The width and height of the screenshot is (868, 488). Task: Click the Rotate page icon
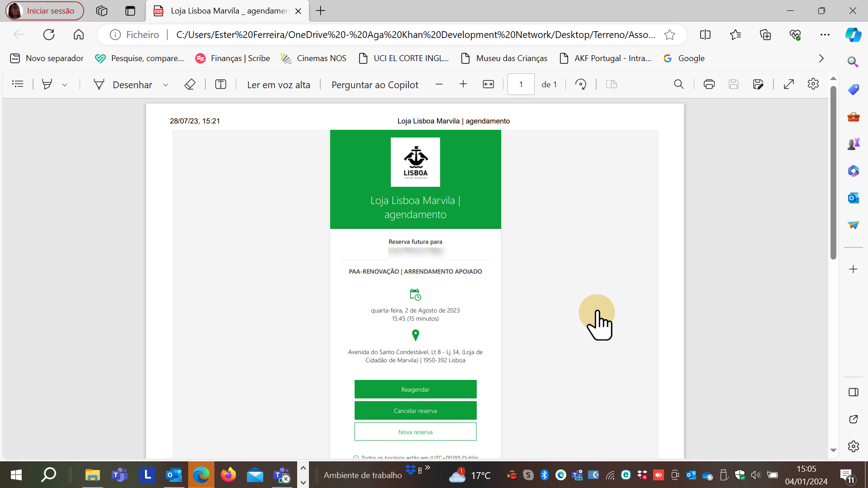[581, 85]
